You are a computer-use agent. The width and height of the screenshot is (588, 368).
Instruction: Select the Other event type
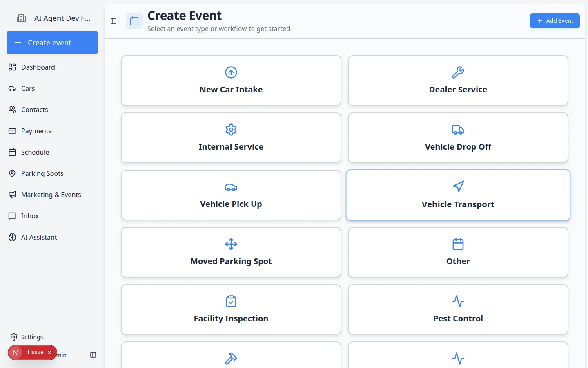click(x=458, y=252)
